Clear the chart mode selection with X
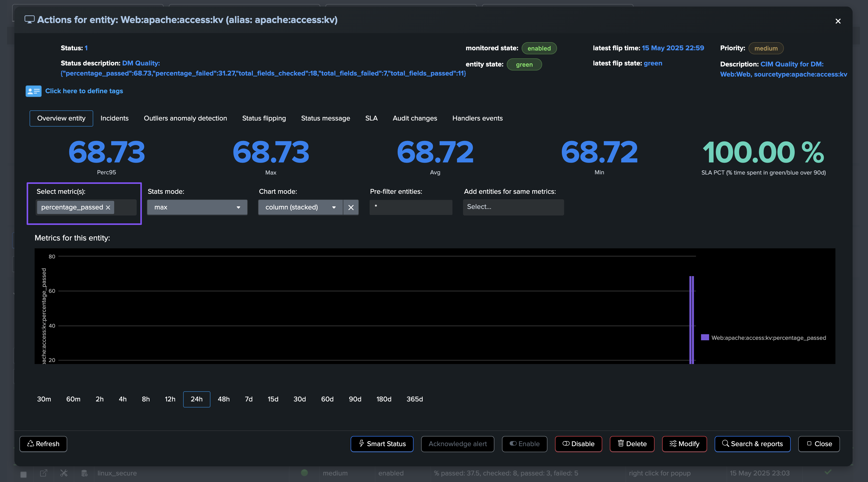 click(x=351, y=207)
